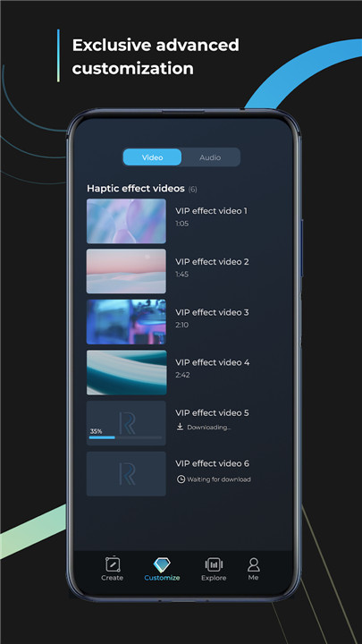Tap the Downloading... status text

(x=209, y=428)
